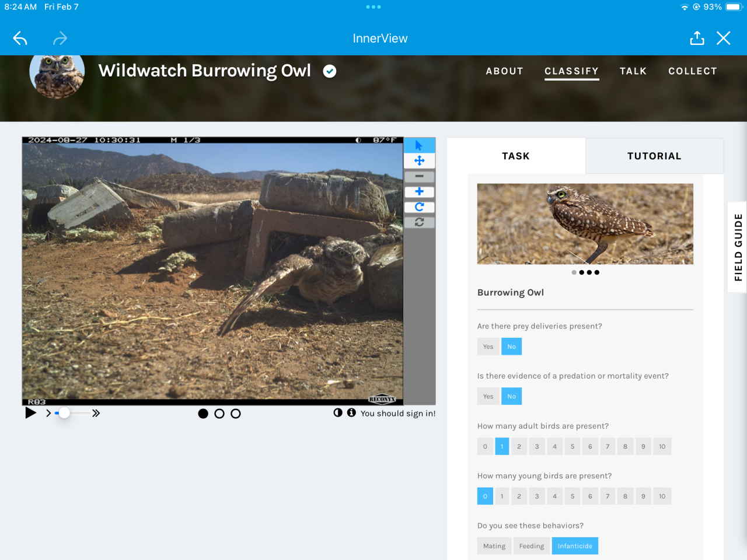Click the verified checkmark badge beside the title

coord(330,71)
